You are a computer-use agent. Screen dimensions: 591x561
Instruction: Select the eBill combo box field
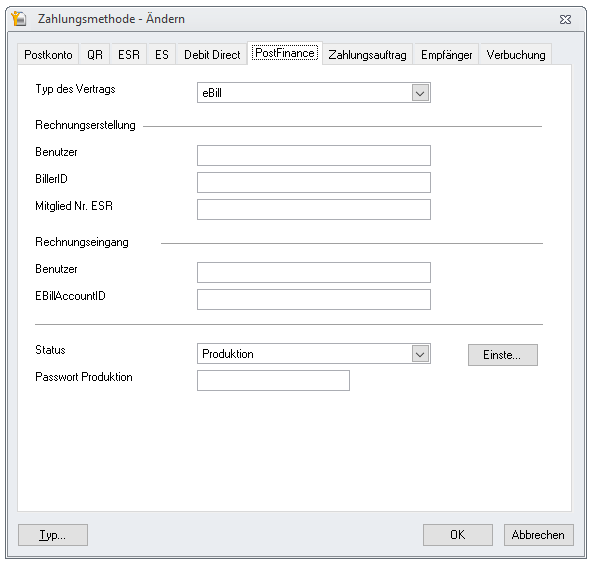tap(314, 93)
